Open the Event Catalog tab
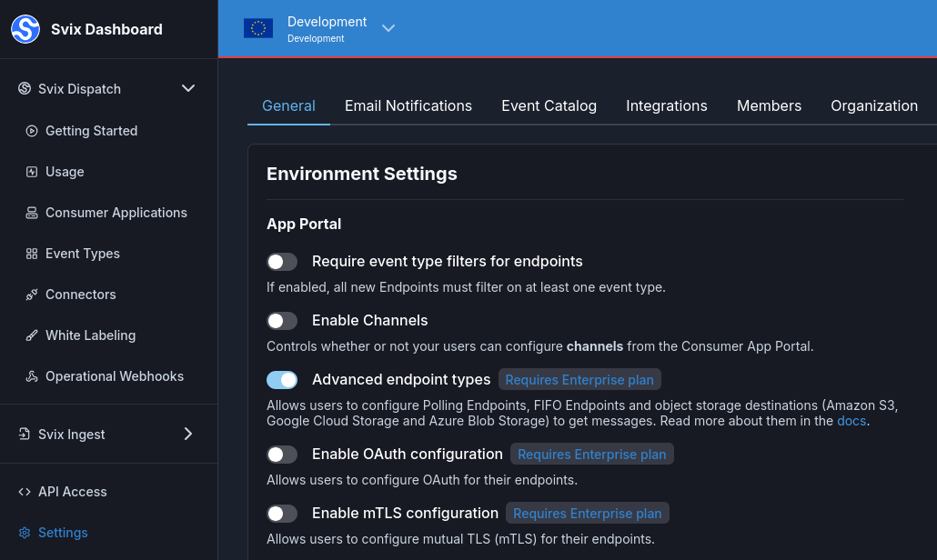Viewport: 937px width, 560px height. (549, 105)
